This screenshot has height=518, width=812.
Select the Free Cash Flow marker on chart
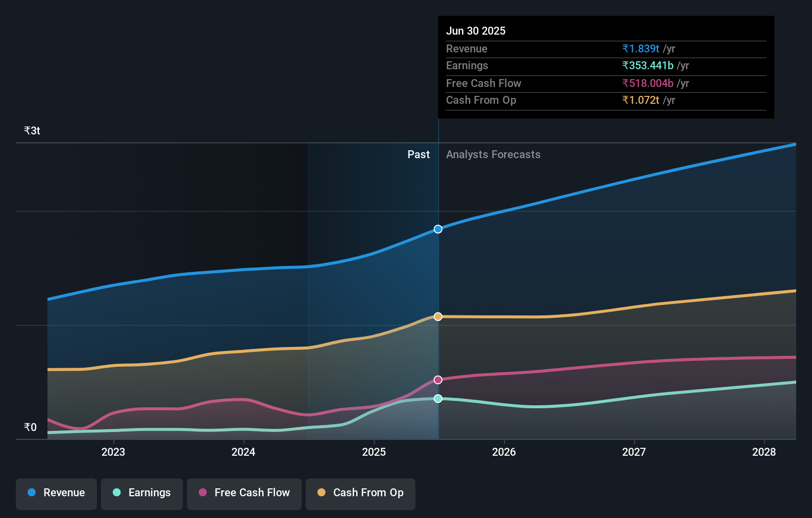437,380
